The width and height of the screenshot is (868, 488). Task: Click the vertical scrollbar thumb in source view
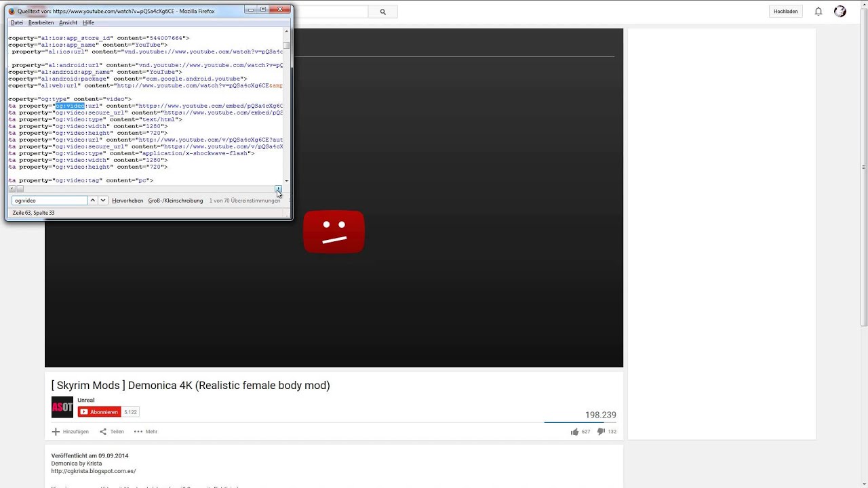[x=287, y=45]
